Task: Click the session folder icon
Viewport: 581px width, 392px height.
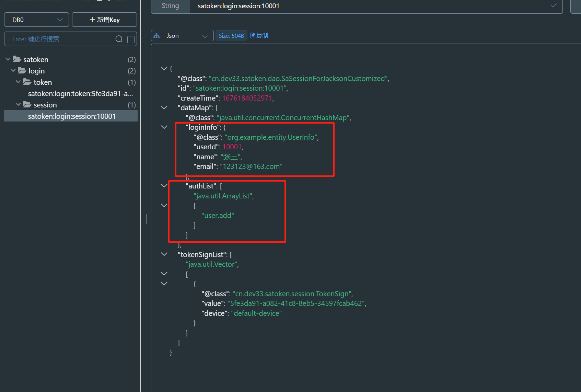Action: [27, 105]
